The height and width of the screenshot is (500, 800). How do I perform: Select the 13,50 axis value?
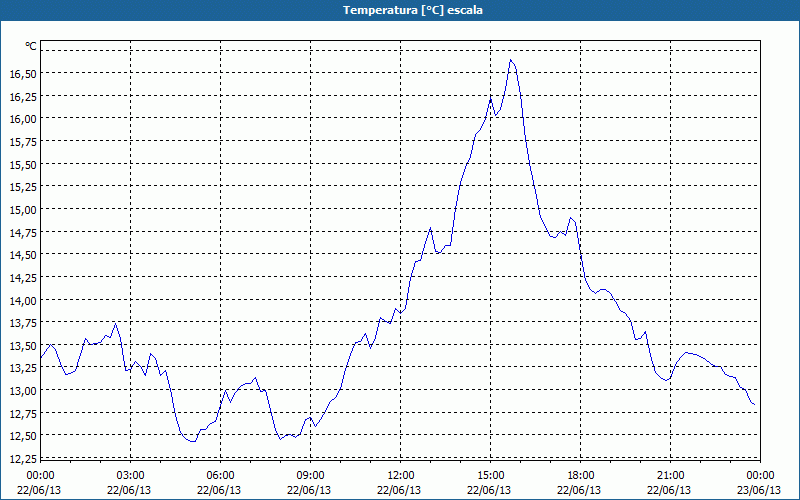(23, 345)
